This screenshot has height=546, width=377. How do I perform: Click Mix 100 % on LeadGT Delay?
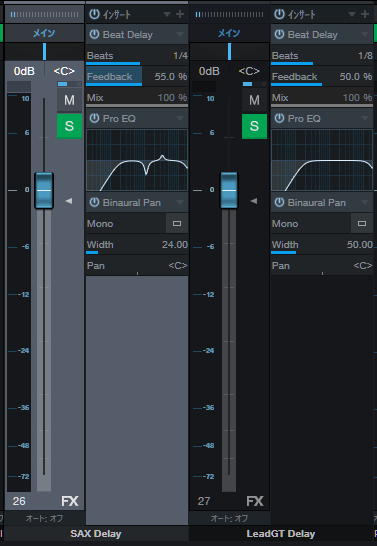(322, 98)
